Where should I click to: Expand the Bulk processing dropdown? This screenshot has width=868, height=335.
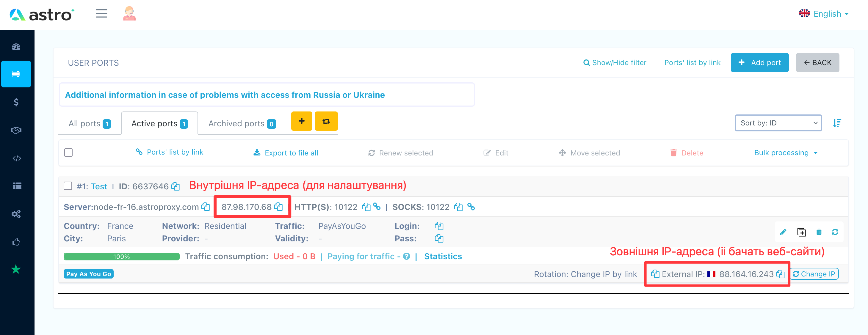(786, 153)
